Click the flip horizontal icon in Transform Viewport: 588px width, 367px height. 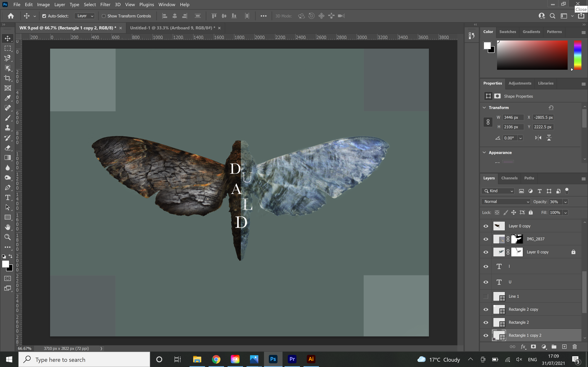tap(538, 138)
